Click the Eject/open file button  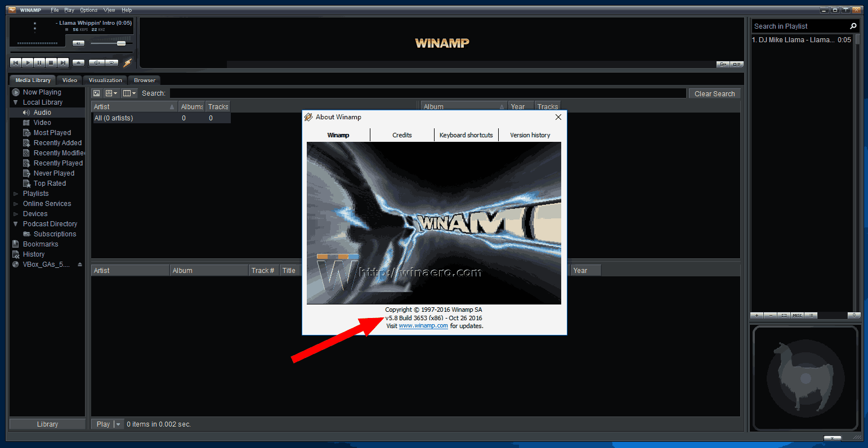pyautogui.click(x=79, y=63)
